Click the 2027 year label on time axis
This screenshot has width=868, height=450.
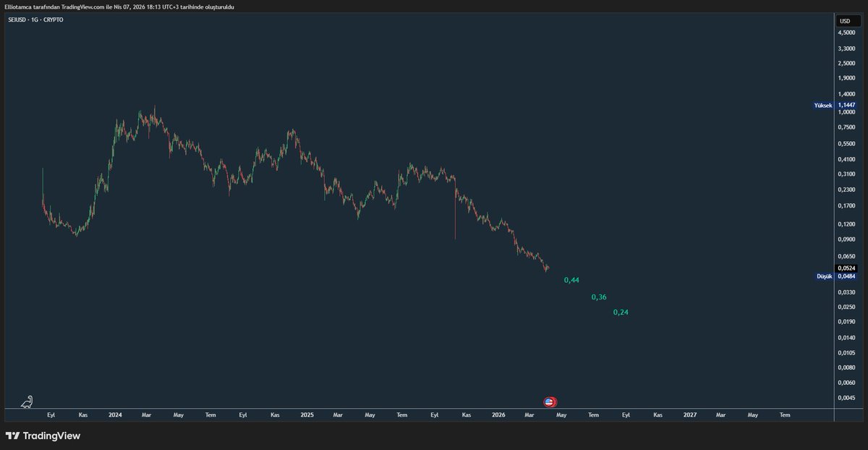tap(689, 415)
